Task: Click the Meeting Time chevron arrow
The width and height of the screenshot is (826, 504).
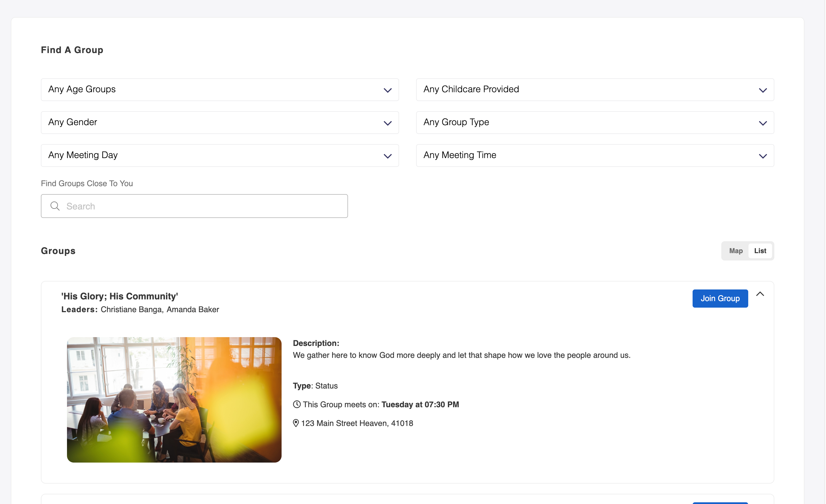Action: coord(763,156)
